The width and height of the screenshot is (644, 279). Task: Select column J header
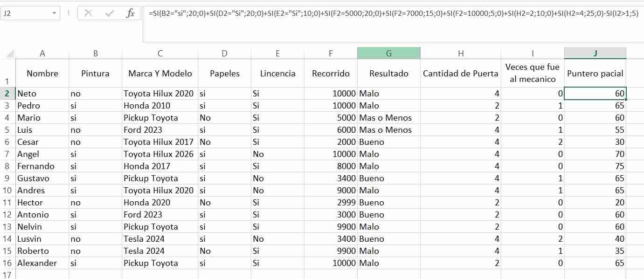pos(595,53)
